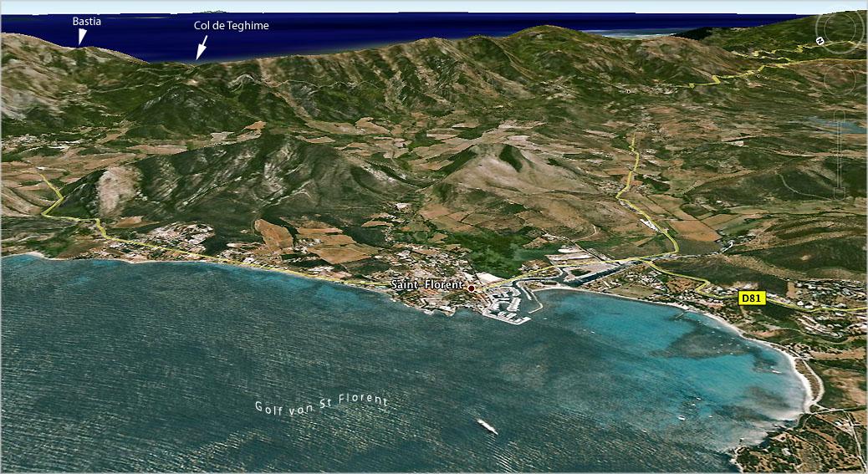868x474 pixels.
Task: Click the Saint-Florent placemark dot
Action: point(471,288)
